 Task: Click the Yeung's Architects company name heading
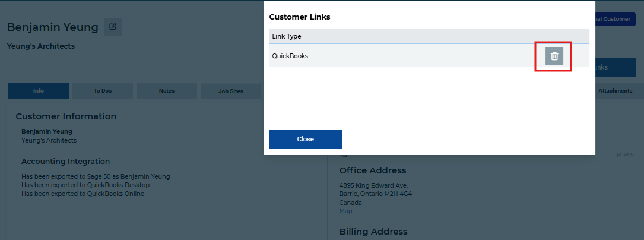41,46
